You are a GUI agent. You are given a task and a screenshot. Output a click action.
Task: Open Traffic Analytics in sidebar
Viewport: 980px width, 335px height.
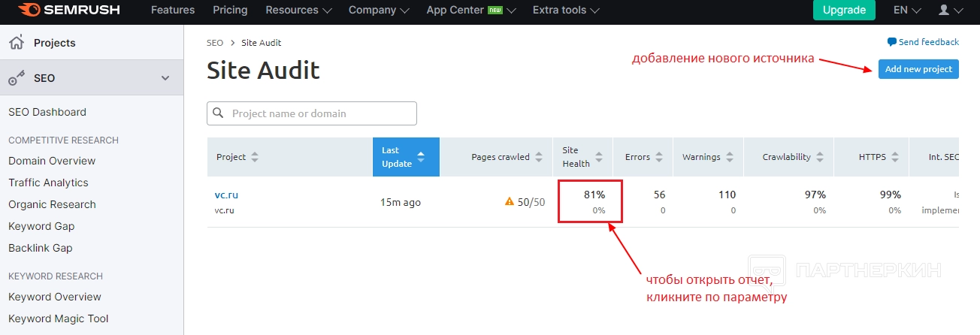48,183
